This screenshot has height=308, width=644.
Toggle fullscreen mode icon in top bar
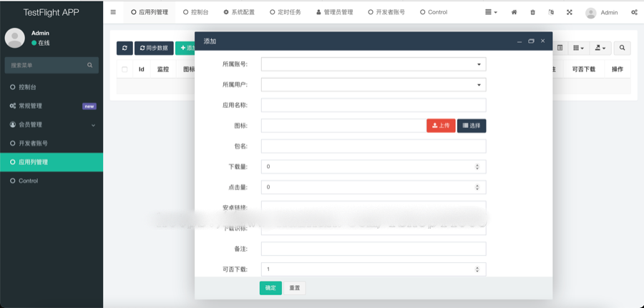pos(570,12)
